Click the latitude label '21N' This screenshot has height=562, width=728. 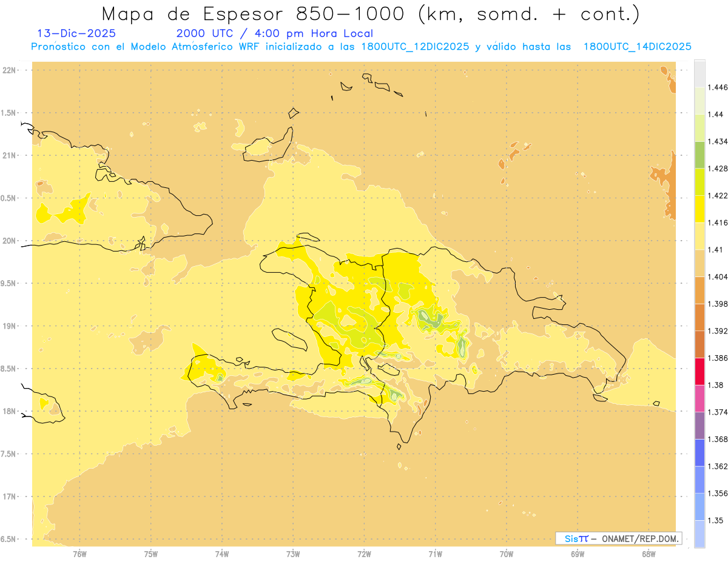10,155
